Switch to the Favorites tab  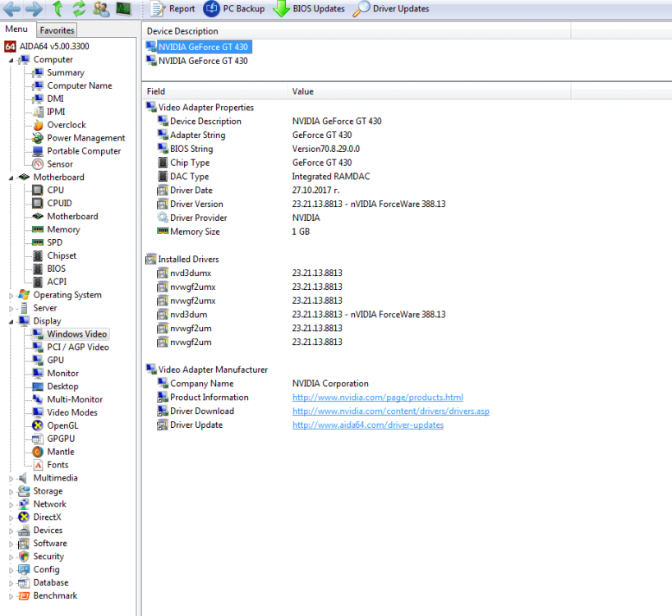coord(57,30)
